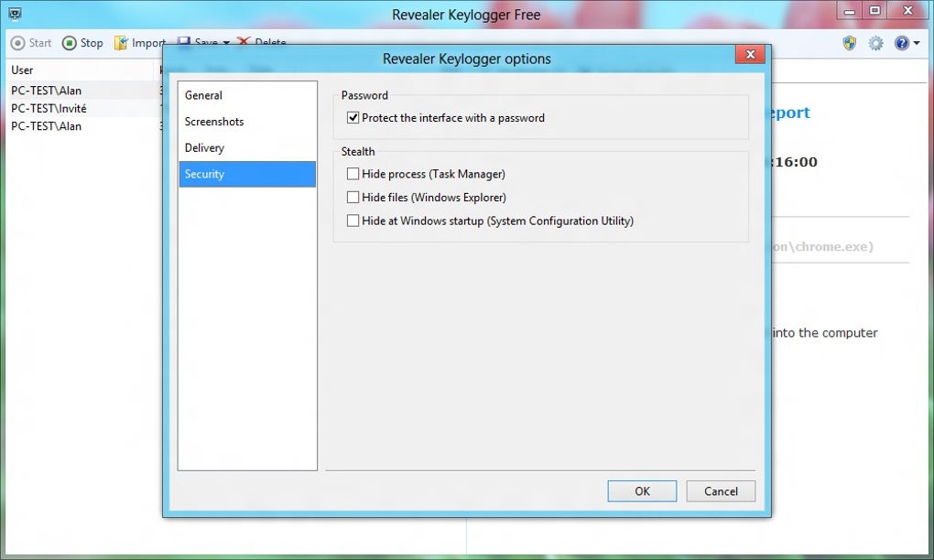Minimize the Revealer Keylogger Free window
Image resolution: width=934 pixels, height=560 pixels.
tap(850, 9)
